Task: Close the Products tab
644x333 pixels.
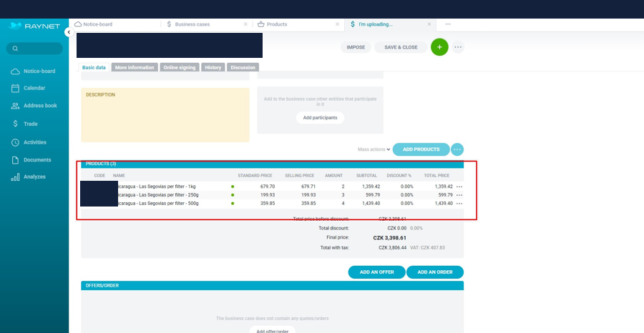Action: coord(337,24)
